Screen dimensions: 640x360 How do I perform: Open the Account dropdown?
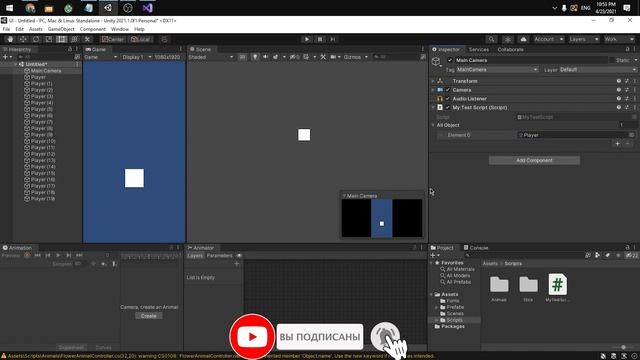pyautogui.click(x=548, y=39)
